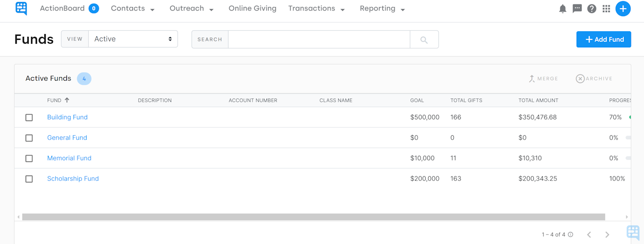
Task: Click the $200,000 goal value
Action: 425,179
